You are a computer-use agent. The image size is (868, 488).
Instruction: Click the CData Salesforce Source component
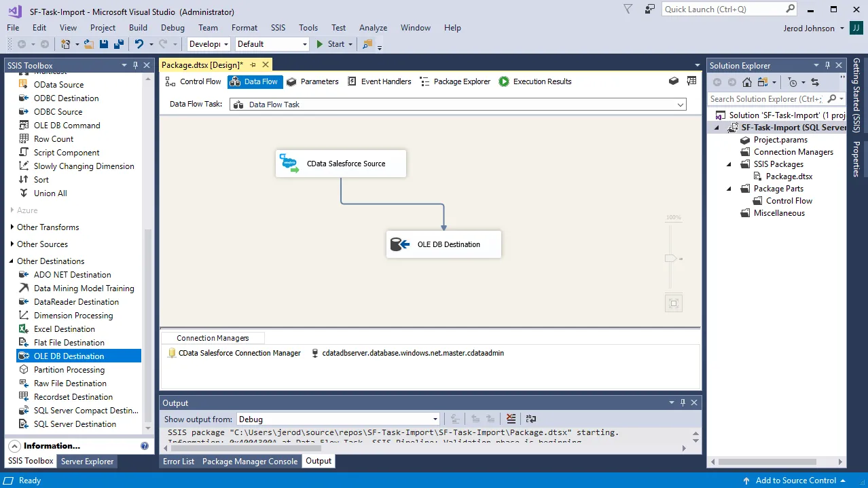coord(340,163)
